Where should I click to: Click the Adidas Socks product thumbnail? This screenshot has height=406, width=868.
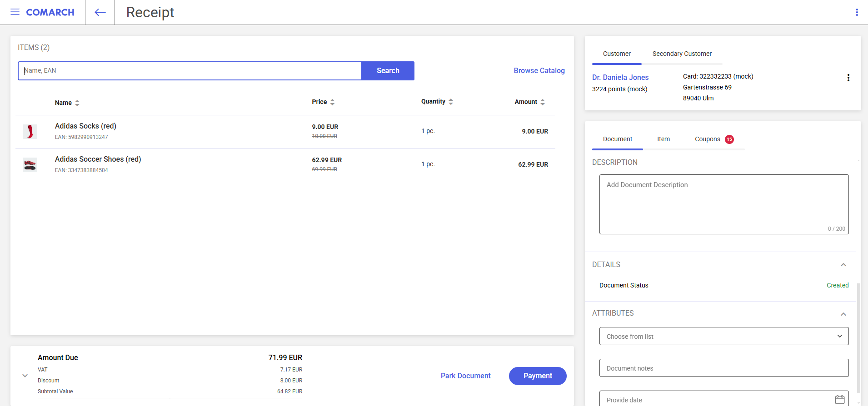coord(30,132)
